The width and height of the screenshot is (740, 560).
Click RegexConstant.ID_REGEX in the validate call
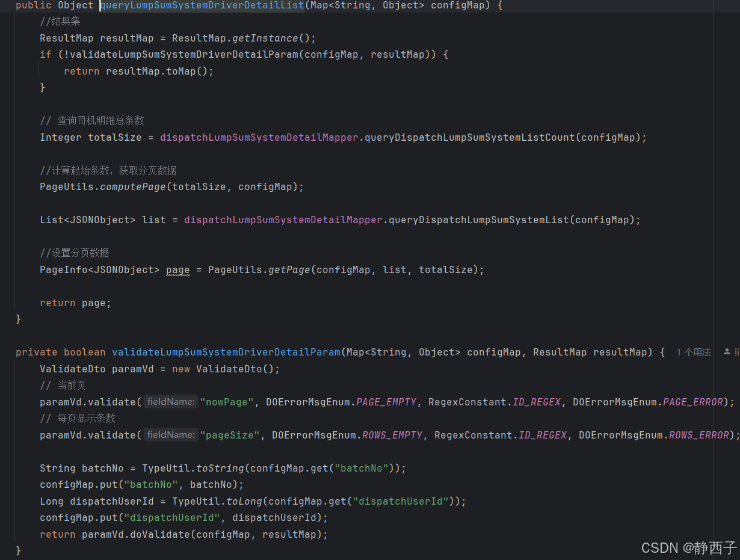[x=536, y=401]
